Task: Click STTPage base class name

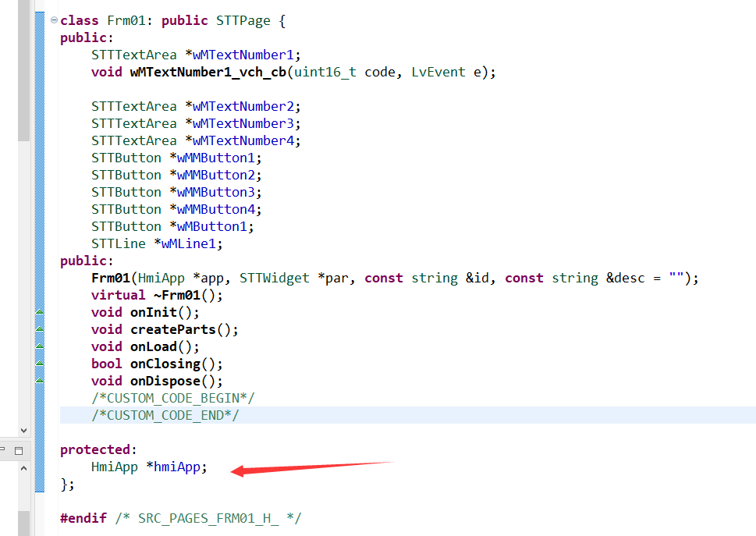Action: 243,21
